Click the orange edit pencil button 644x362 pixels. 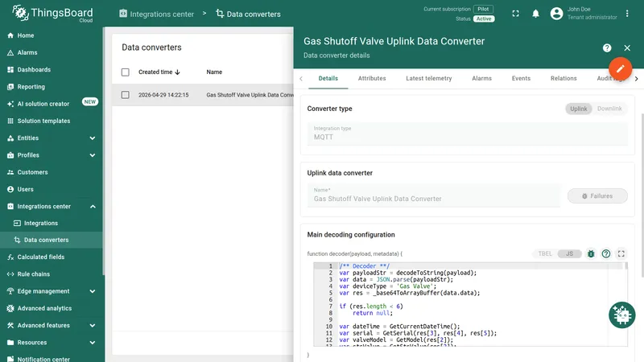620,68
